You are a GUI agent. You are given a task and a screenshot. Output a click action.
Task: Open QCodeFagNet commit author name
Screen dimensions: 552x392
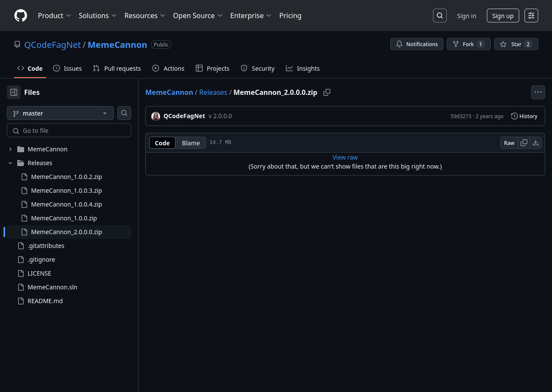point(184,116)
